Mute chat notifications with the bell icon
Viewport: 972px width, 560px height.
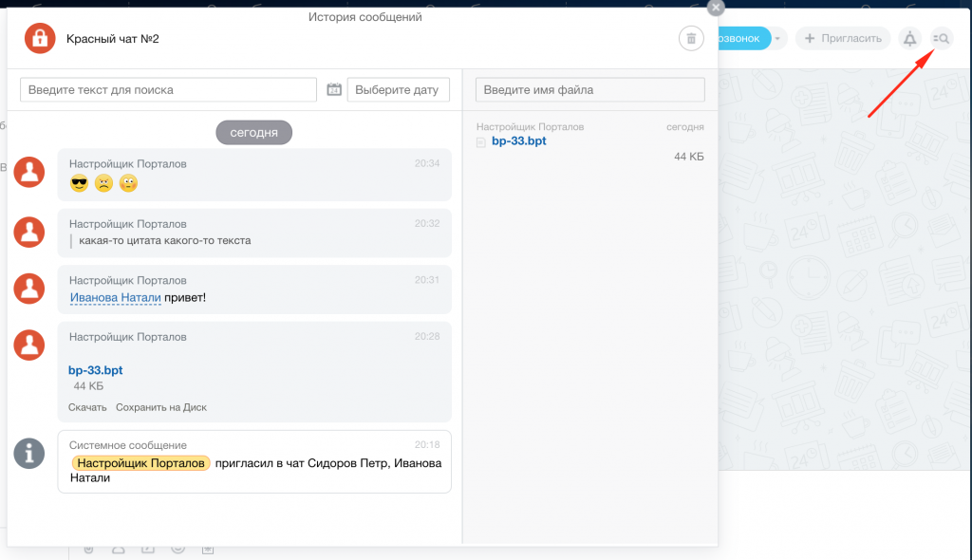909,39
